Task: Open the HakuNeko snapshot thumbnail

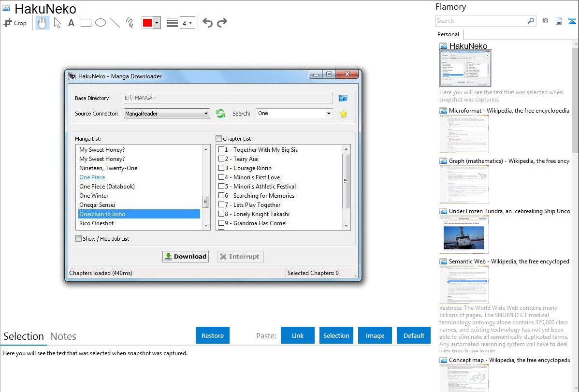Action: click(x=465, y=69)
